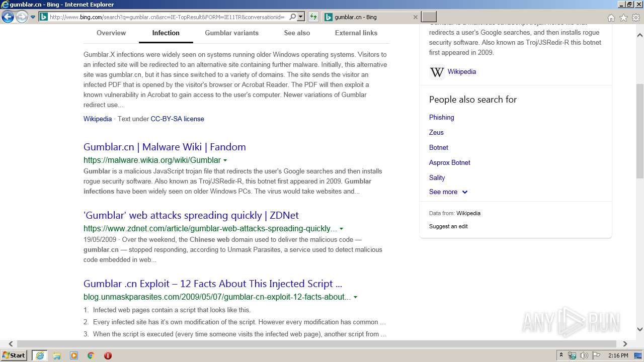Viewport: 644px width, 362px height.
Task: Open the Wikipedia source link under the snippet
Action: (98, 119)
